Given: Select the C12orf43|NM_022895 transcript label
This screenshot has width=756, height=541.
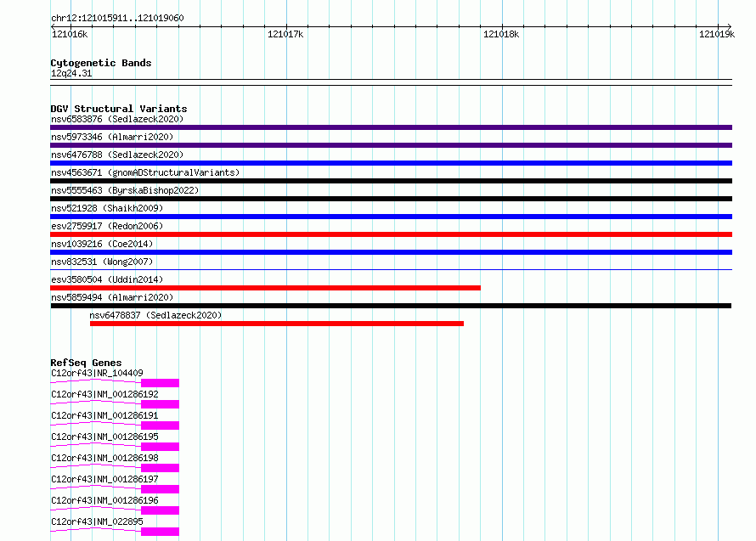Looking at the screenshot, I should [x=97, y=521].
